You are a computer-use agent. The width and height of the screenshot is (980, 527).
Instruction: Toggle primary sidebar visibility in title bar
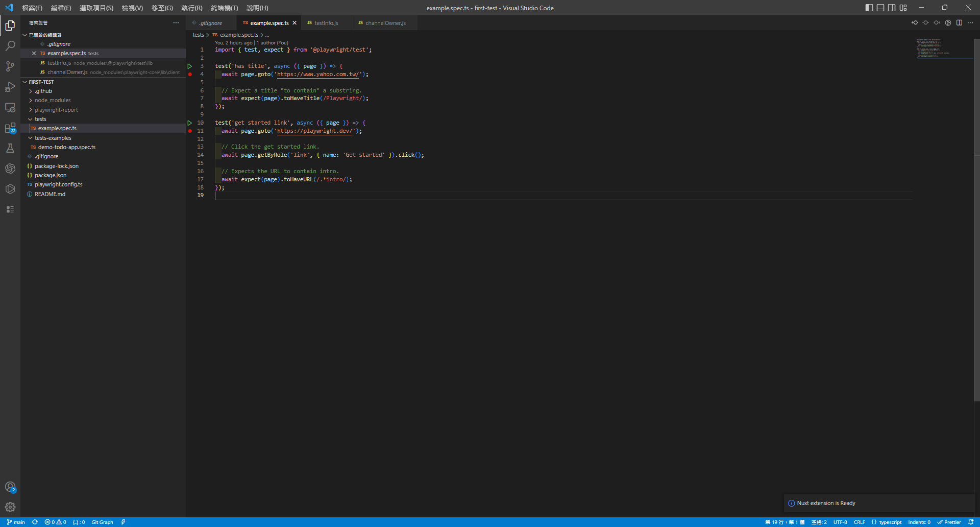pos(869,8)
